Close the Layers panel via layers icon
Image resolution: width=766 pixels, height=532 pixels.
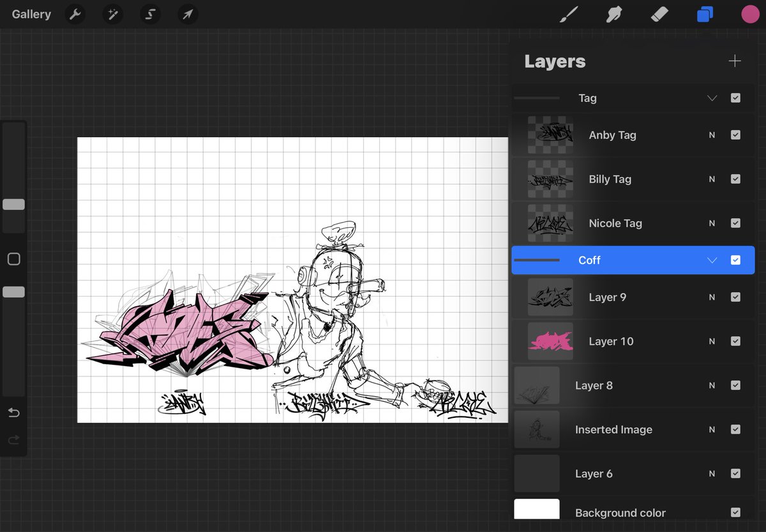705,14
